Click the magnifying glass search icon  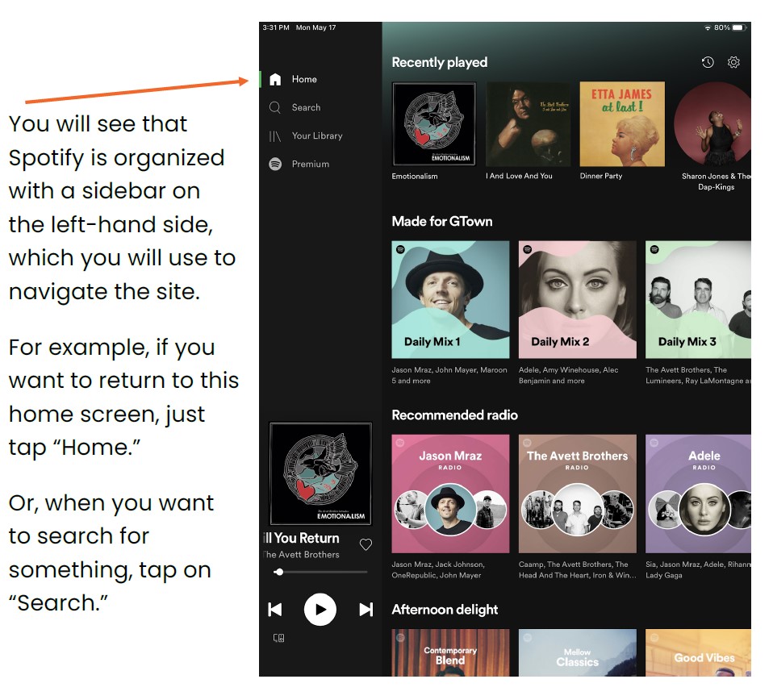[275, 107]
